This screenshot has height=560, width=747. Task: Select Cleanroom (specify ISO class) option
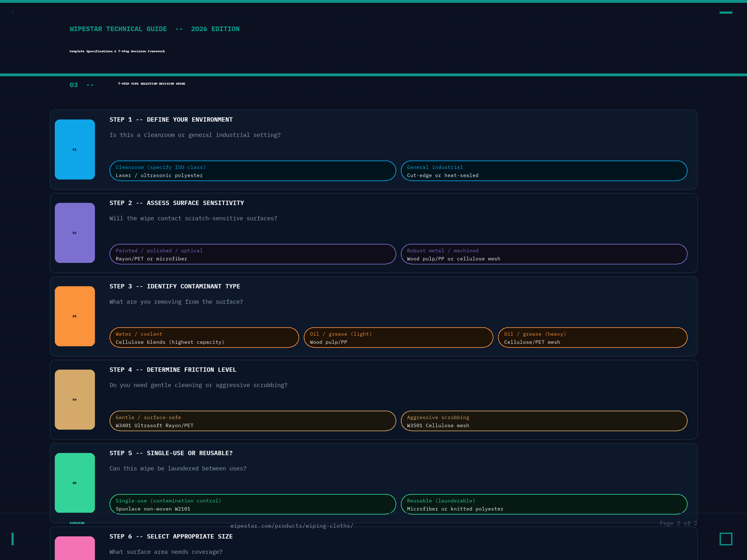click(252, 171)
